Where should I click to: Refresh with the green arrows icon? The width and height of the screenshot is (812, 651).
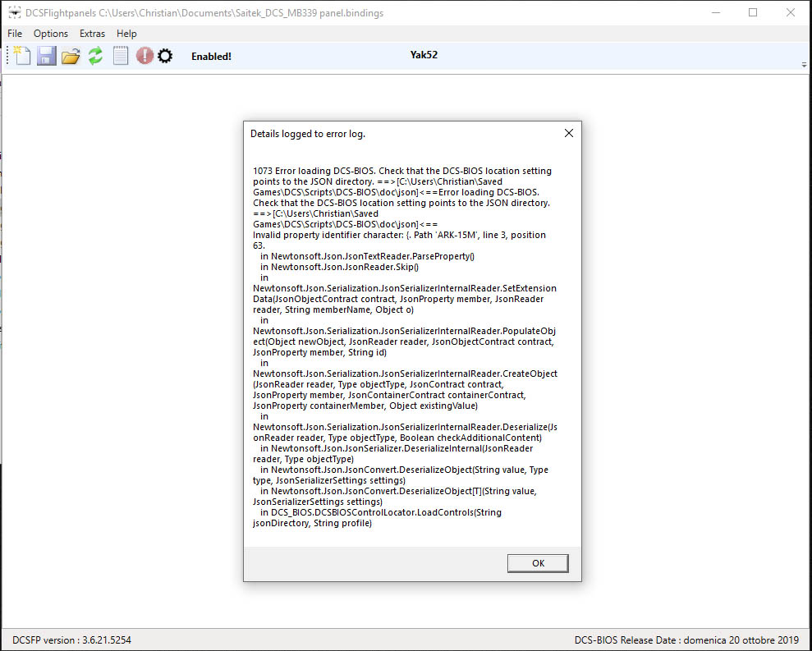(95, 56)
